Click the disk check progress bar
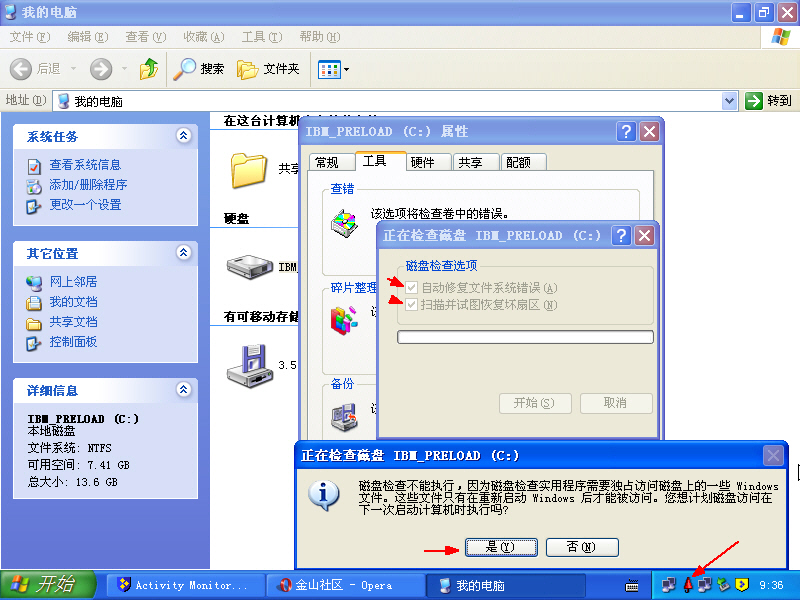 (525, 337)
